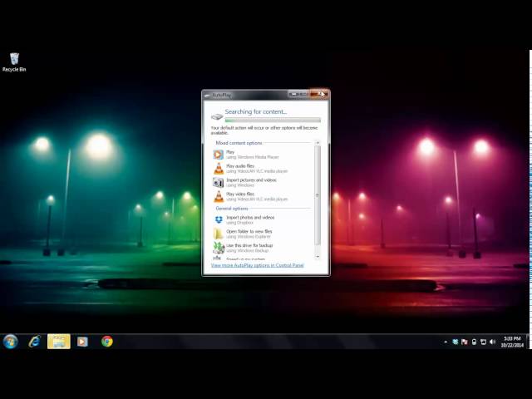Click folder icon for Open folder to view files

218,234
